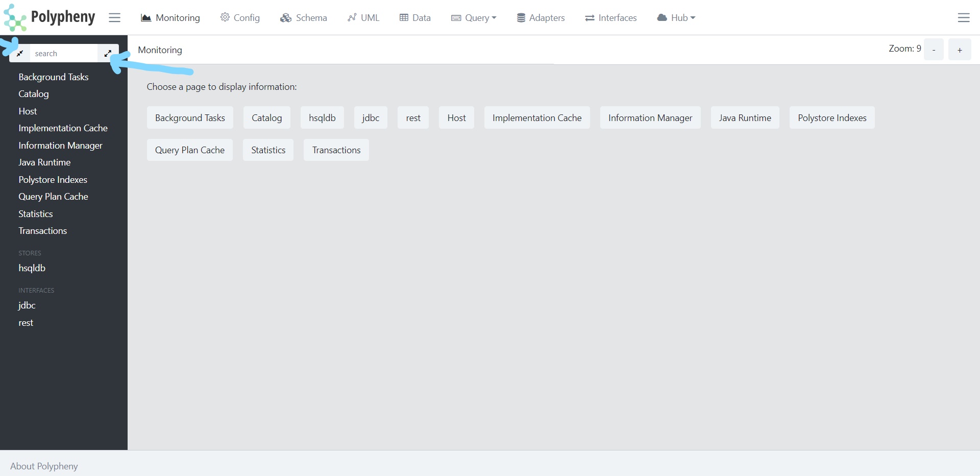Click the Config gear icon
980x476 pixels.
[225, 17]
